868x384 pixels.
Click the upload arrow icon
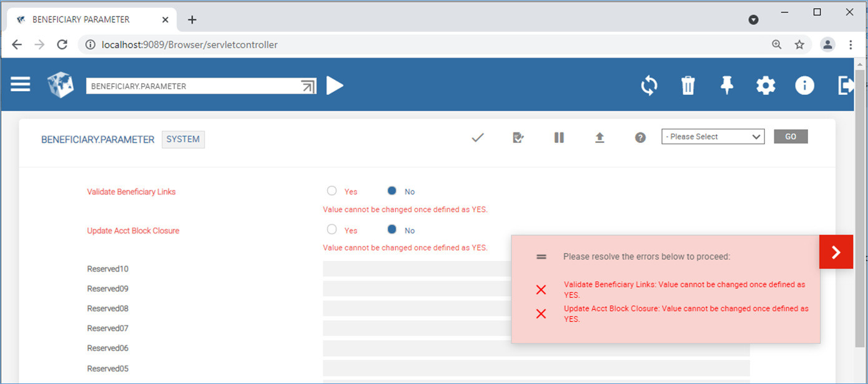pyautogui.click(x=599, y=137)
